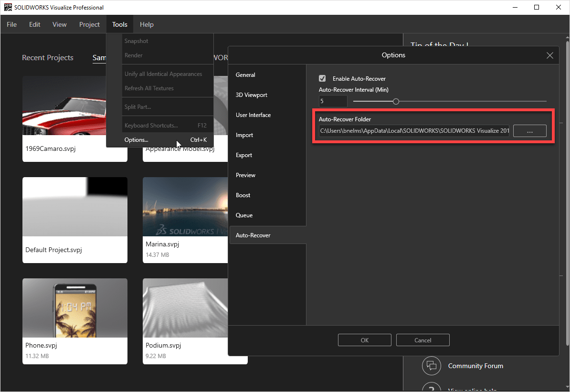Select Unify all Identical Appearances
This screenshot has height=392, width=570.
160,74
